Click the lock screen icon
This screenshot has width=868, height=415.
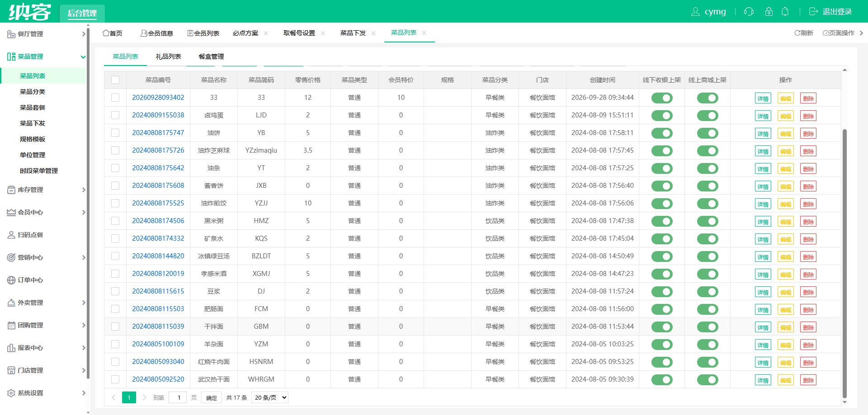(x=769, y=12)
